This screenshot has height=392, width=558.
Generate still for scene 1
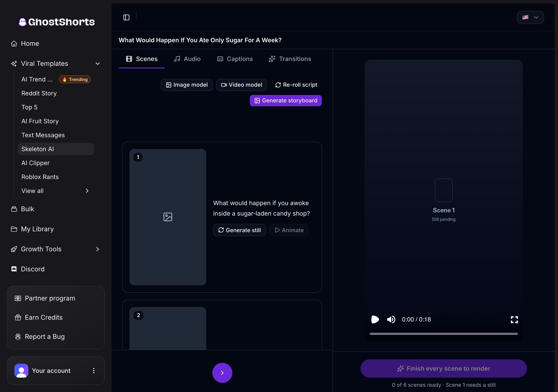(x=239, y=230)
